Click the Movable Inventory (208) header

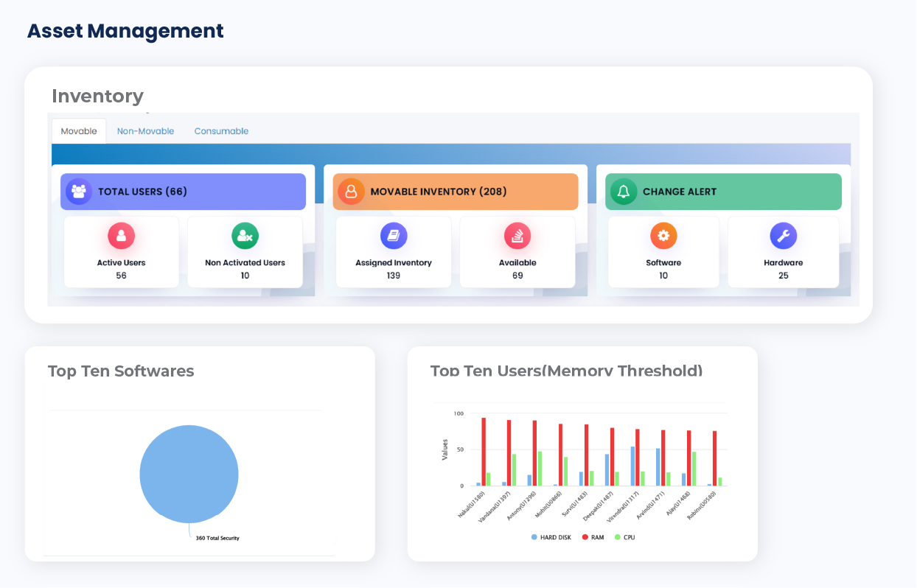tap(456, 192)
